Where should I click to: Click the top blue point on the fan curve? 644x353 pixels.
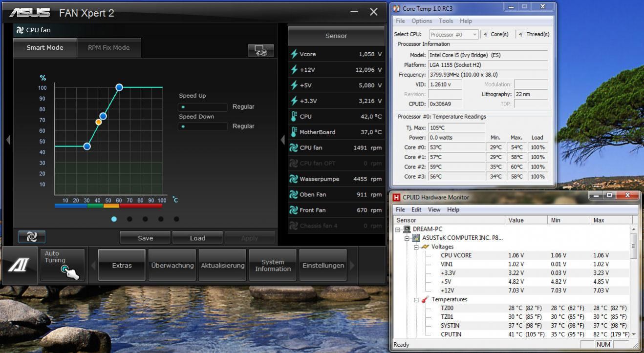tap(119, 87)
